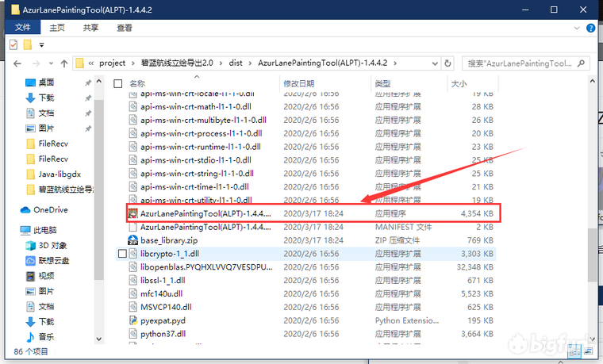Go back with the left arrow button
Viewport: 603px width, 364px height.
click(x=17, y=63)
